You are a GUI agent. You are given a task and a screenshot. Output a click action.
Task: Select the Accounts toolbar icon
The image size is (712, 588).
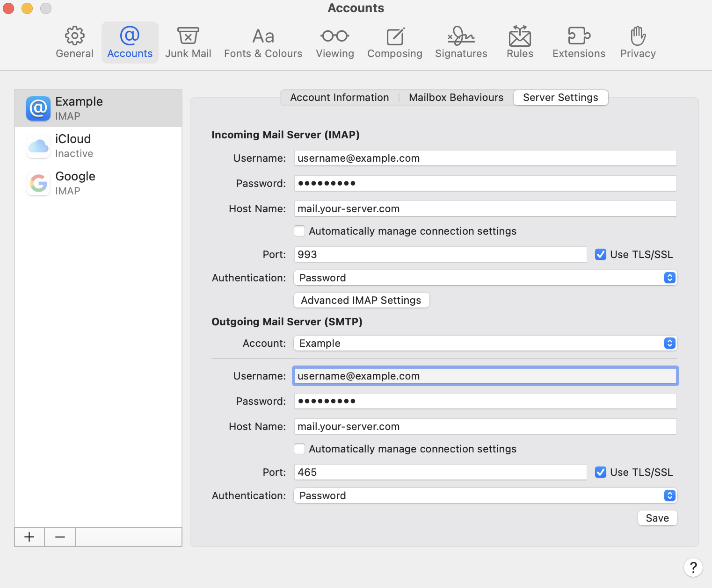click(130, 43)
